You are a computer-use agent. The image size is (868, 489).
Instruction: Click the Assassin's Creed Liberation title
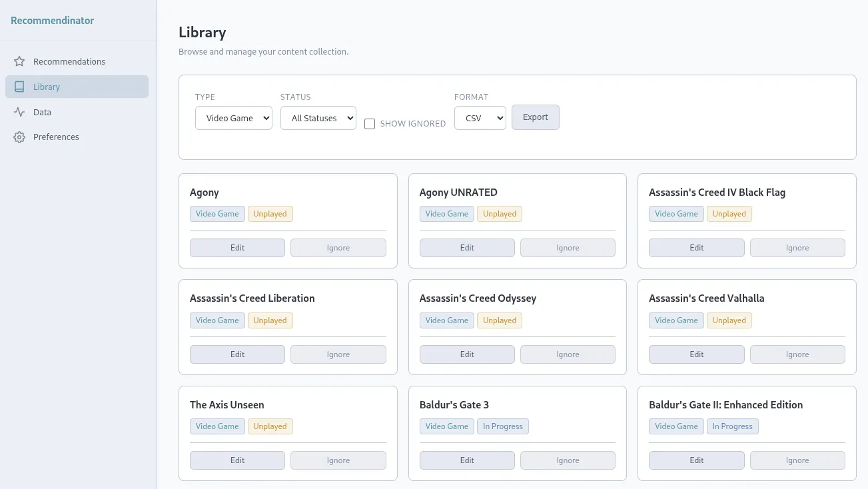tap(252, 298)
